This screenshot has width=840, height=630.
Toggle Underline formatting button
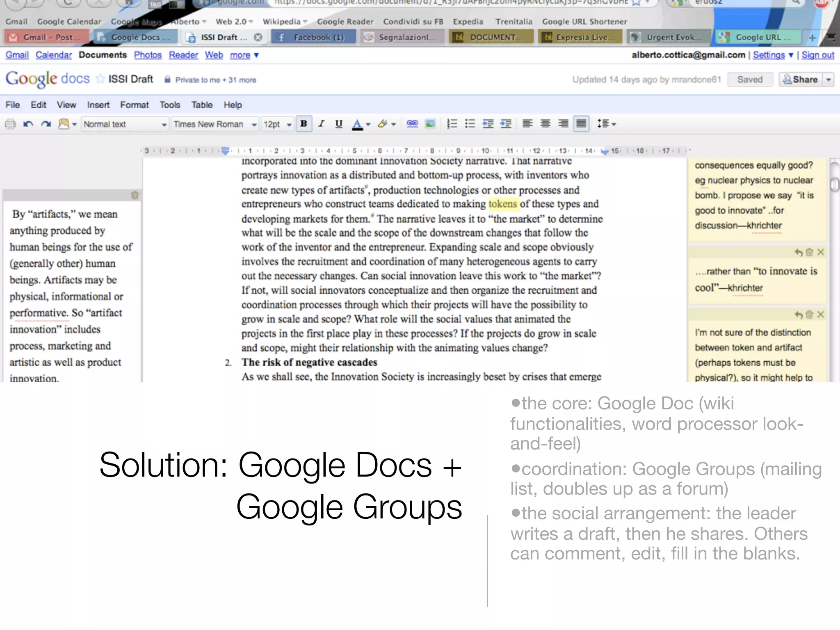coord(339,123)
